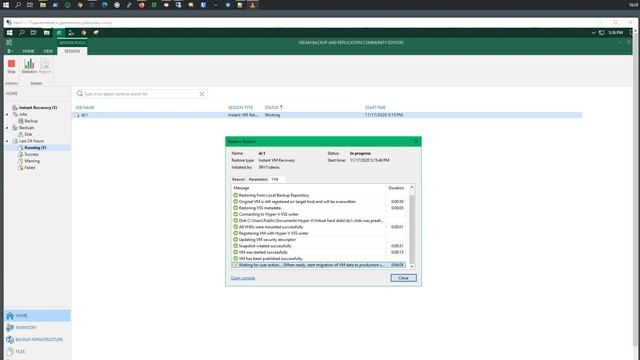Viewport: 640px width, 360px height.
Task: Select the dc1 job row in the list
Action: (x=327, y=115)
